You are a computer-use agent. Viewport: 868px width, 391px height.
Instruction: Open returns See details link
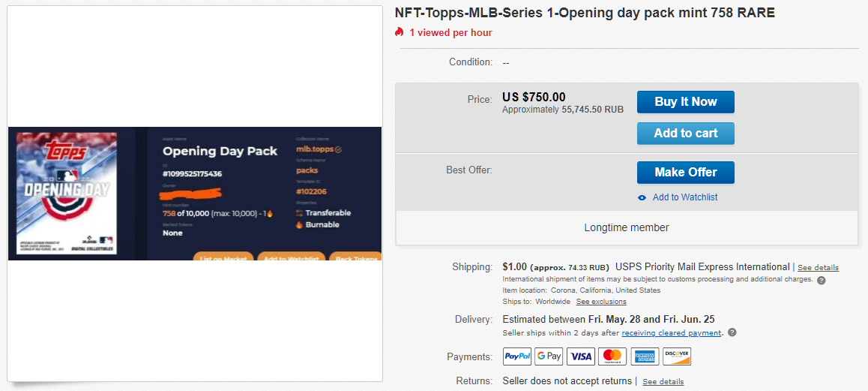pos(663,382)
